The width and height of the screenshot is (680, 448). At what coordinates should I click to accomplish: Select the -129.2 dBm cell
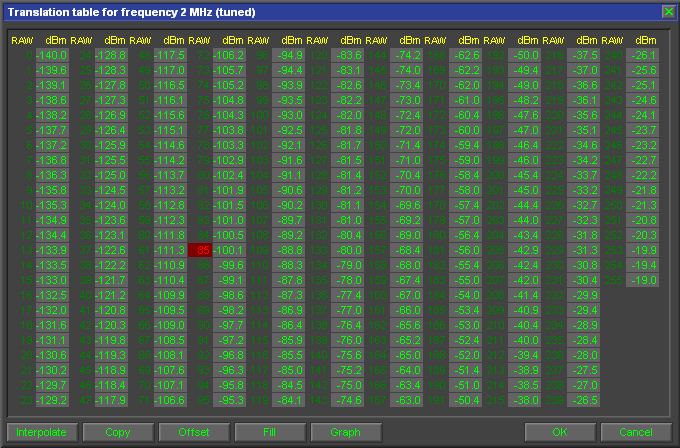pyautogui.click(x=51, y=400)
